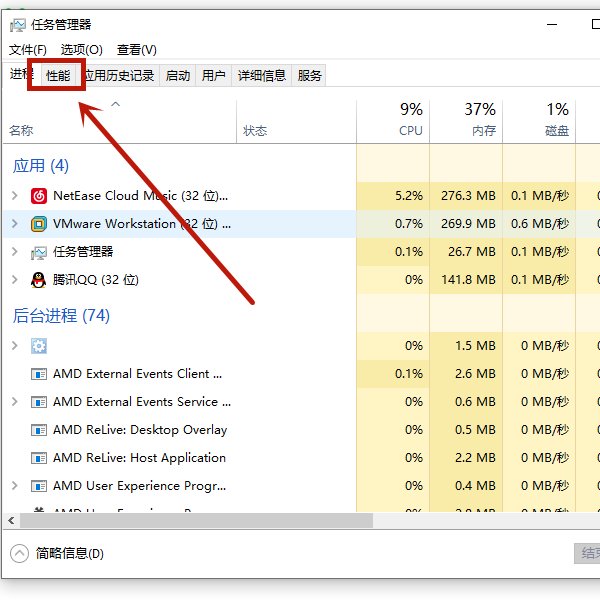Screen dimensions: 600x600
Task: Click the NetEase Cloud Music app icon
Action: (x=39, y=196)
